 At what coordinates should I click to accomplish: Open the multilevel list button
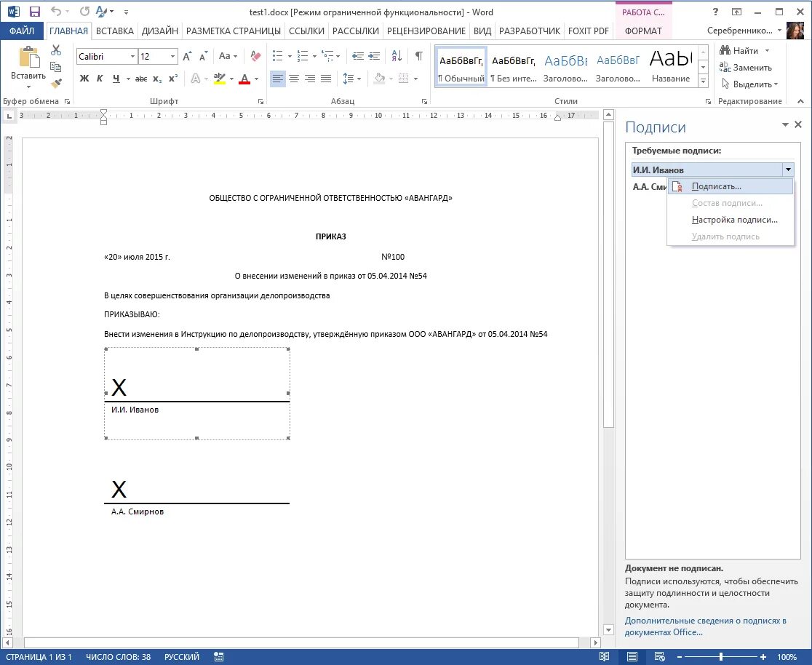(327, 56)
